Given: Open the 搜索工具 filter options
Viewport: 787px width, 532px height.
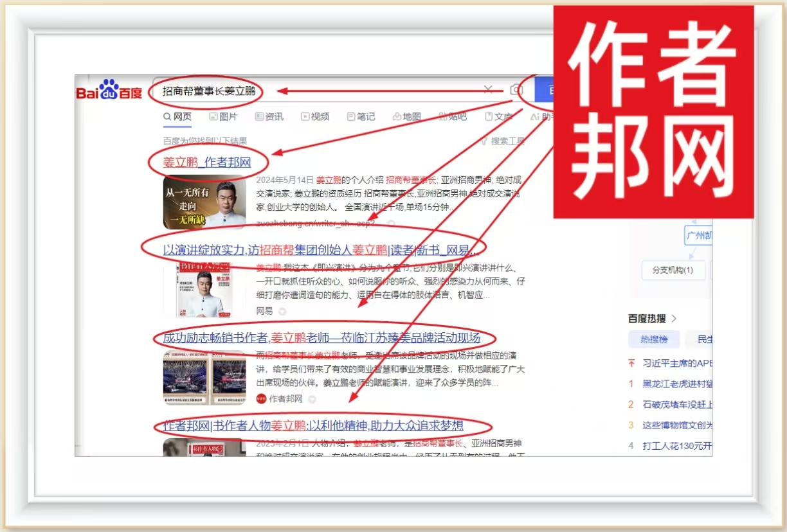Looking at the screenshot, I should click(x=503, y=141).
